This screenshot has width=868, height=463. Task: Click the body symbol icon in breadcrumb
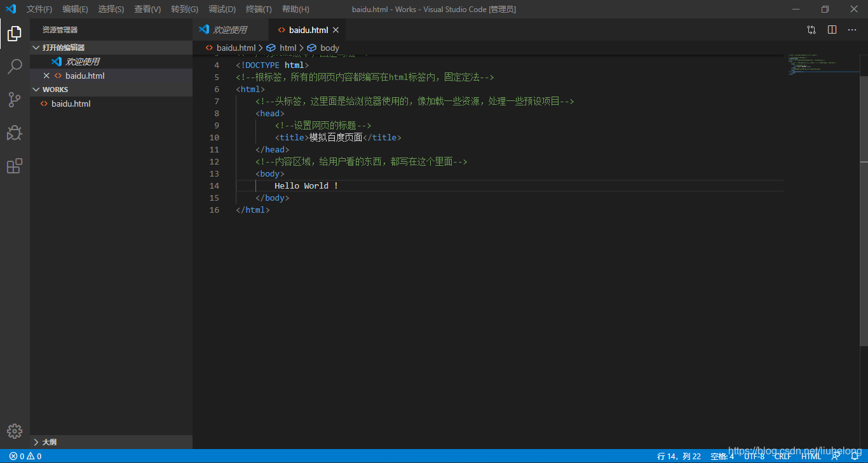tap(311, 48)
